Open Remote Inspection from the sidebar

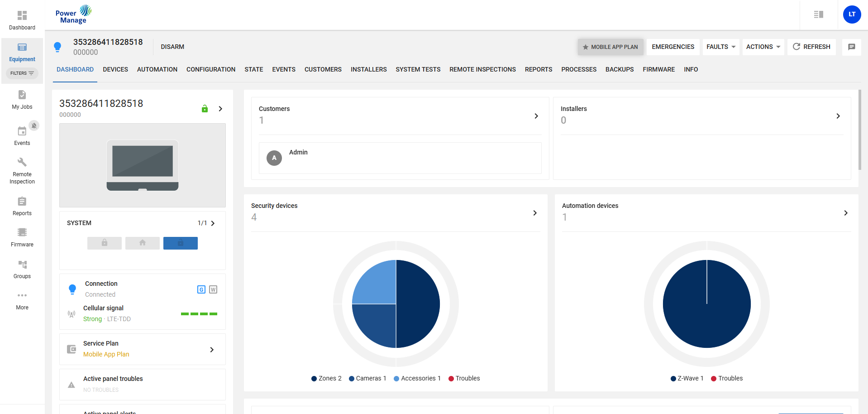pyautogui.click(x=22, y=171)
